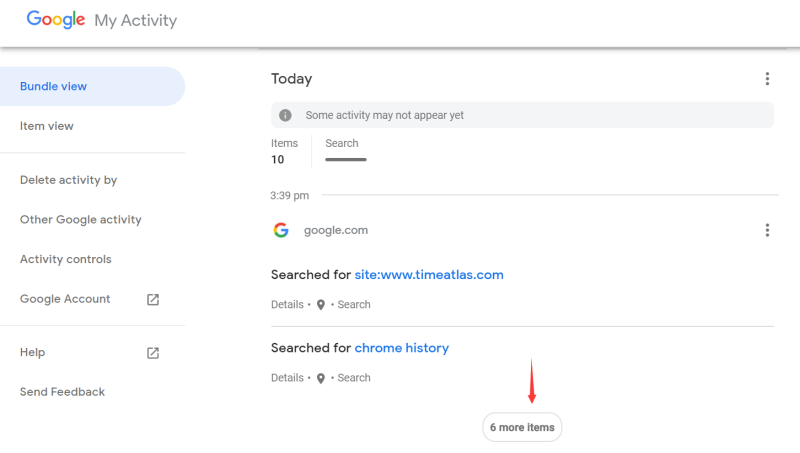Click the location pin under chrome history search
The height and width of the screenshot is (453, 800).
pyautogui.click(x=320, y=379)
